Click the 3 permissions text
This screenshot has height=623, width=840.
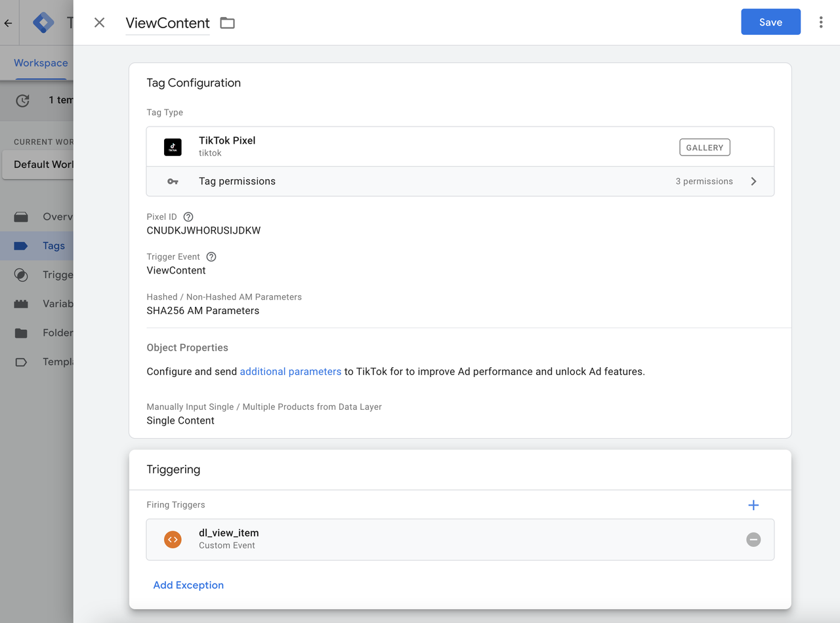tap(704, 182)
